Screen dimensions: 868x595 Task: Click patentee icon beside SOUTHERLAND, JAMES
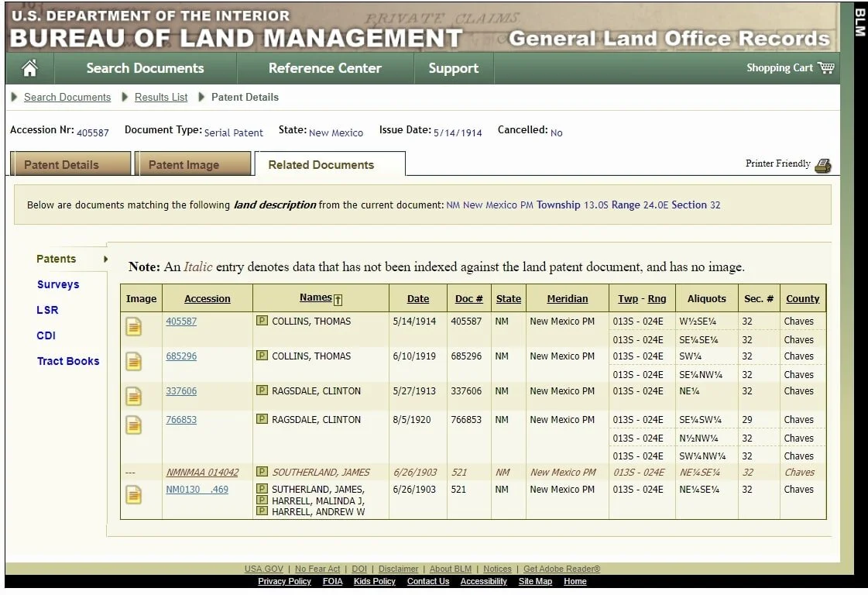tap(262, 472)
